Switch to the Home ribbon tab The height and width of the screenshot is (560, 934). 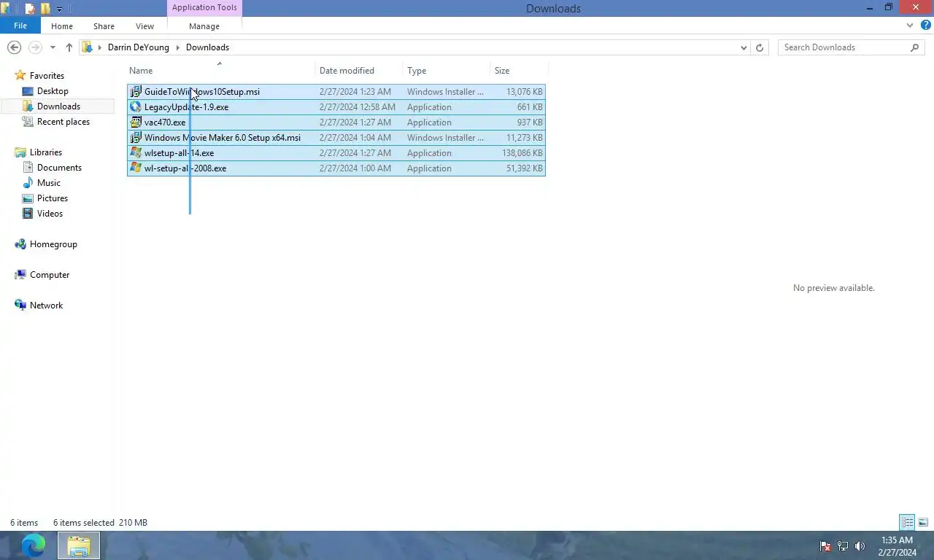(62, 26)
